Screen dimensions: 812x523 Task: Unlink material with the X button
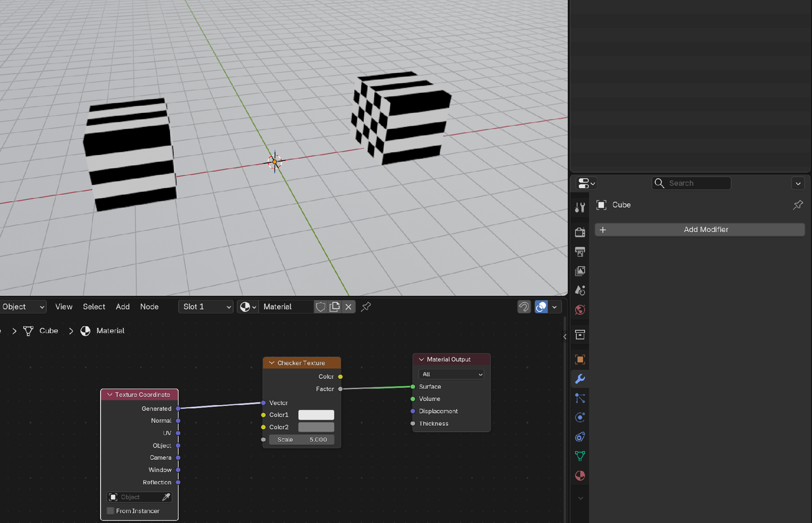[348, 307]
